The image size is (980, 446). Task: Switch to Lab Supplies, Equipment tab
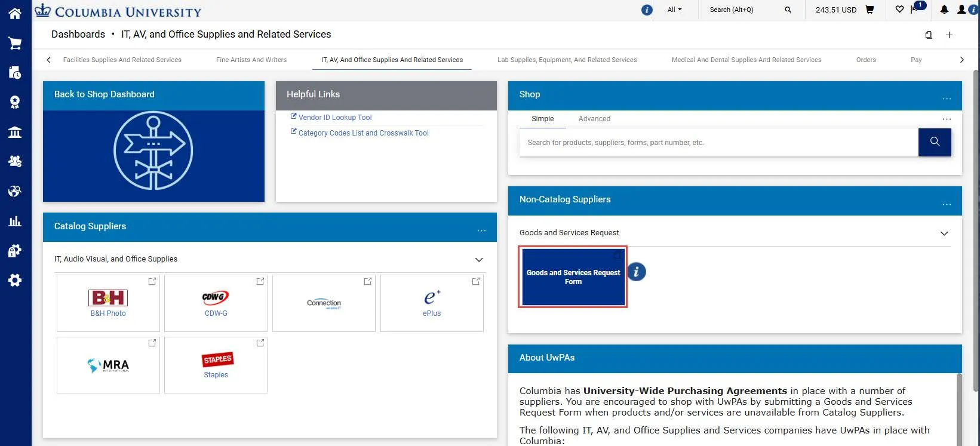click(567, 60)
